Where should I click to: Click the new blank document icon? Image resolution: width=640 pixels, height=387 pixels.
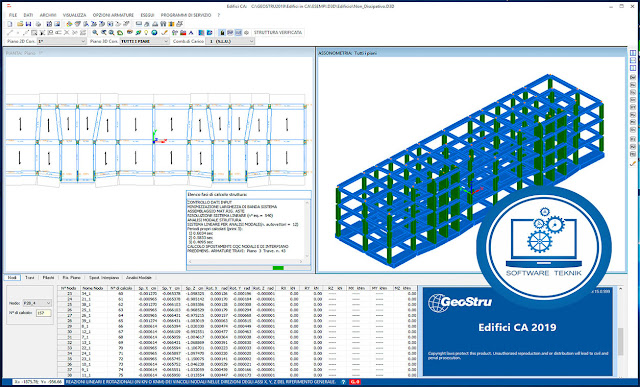coord(10,24)
